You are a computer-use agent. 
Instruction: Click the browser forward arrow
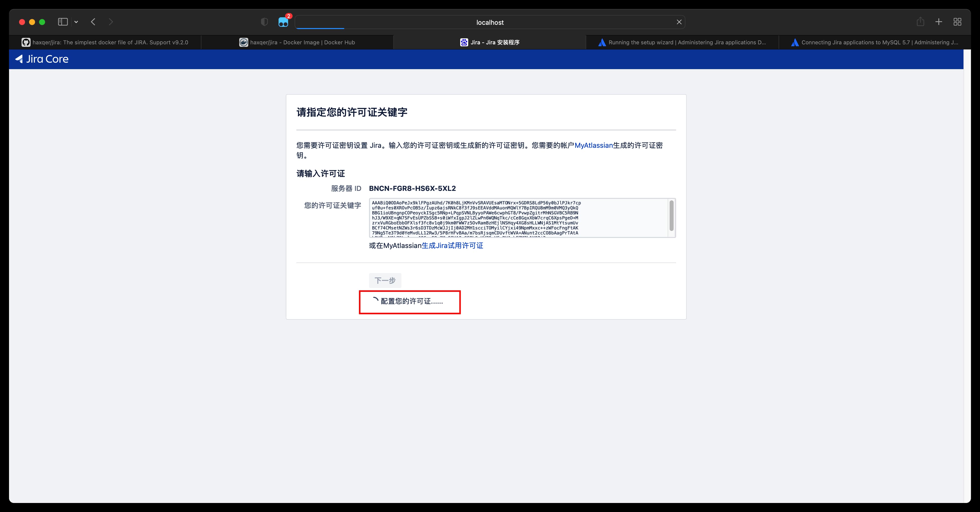pyautogui.click(x=111, y=22)
